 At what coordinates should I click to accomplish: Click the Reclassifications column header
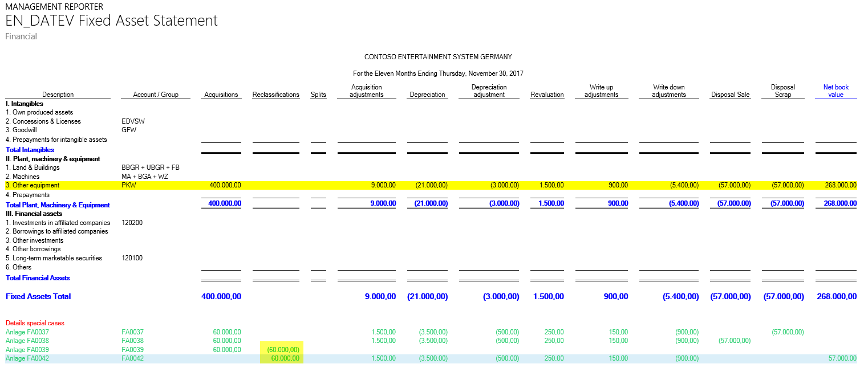coord(275,95)
